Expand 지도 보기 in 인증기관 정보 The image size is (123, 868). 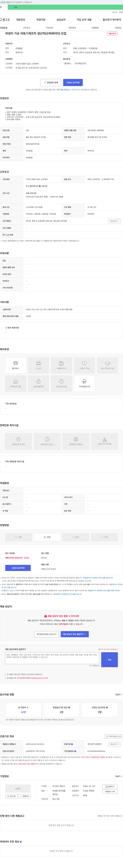[114, 744]
